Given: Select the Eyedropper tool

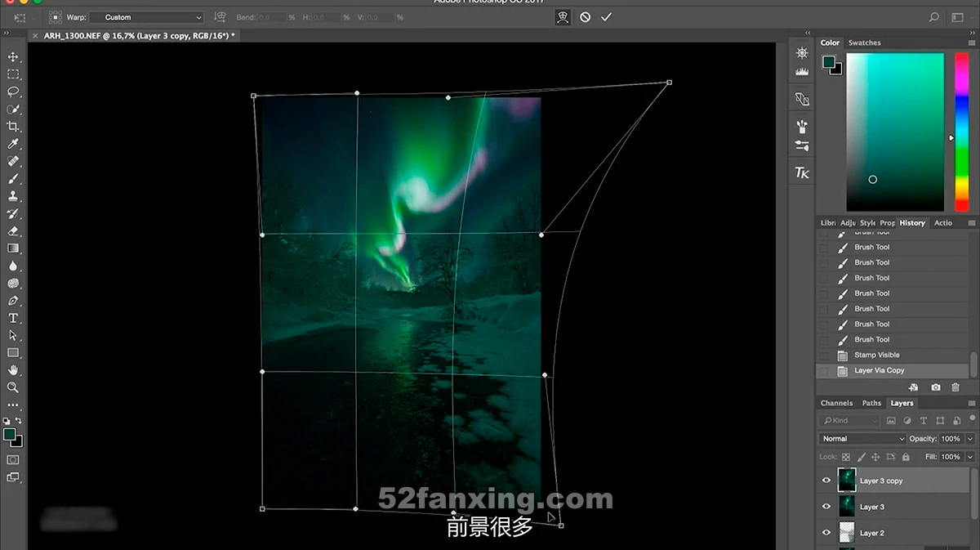Looking at the screenshot, I should [x=13, y=144].
